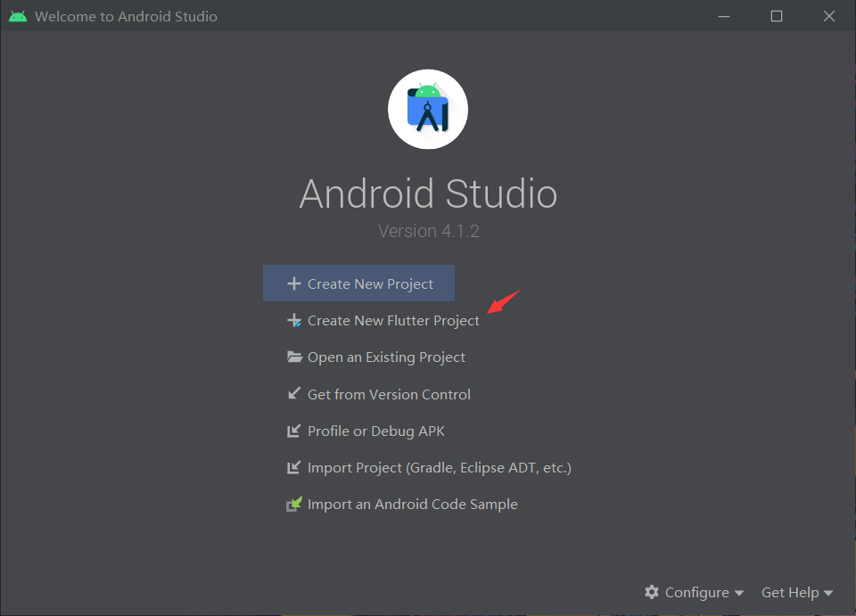856x616 pixels.
Task: Click the plus icon beside Create New Project
Action: tap(294, 283)
